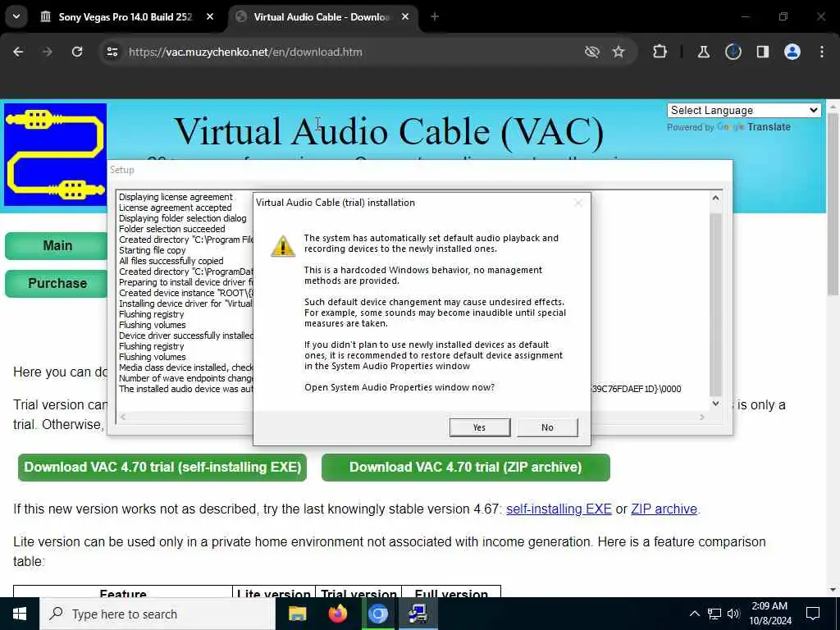Open the side panel icon
This screenshot has height=630, width=840.
[x=763, y=52]
